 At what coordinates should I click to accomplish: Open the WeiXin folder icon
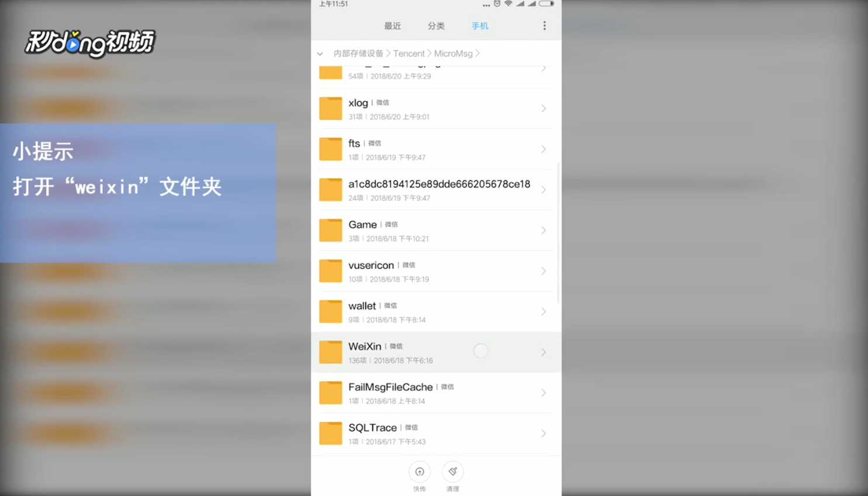[330, 352]
